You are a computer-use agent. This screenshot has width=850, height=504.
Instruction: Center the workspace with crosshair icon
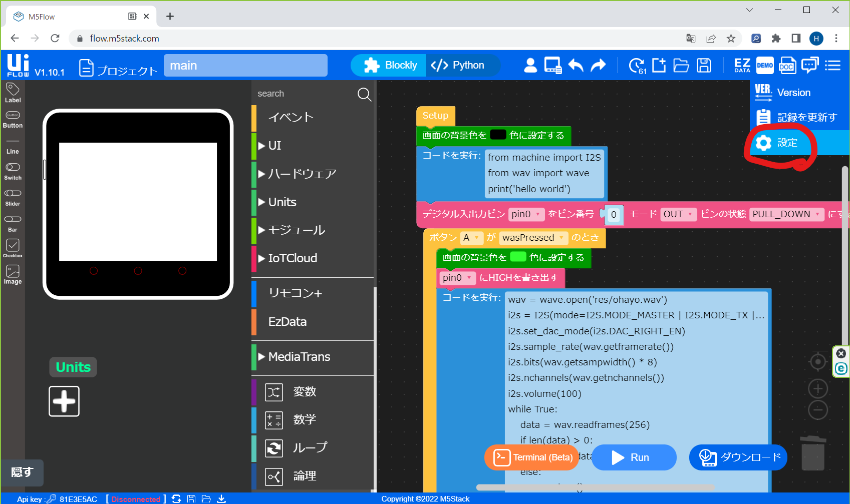click(x=818, y=361)
